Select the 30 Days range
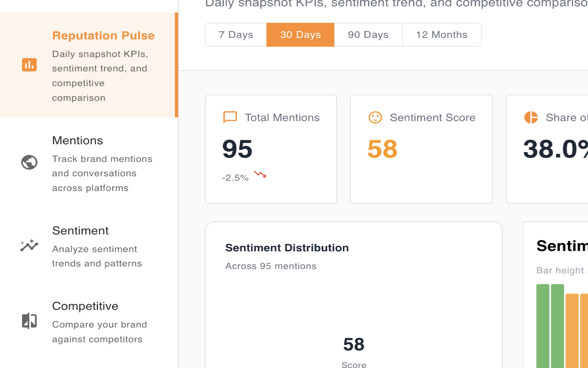588x368 pixels. pos(301,35)
